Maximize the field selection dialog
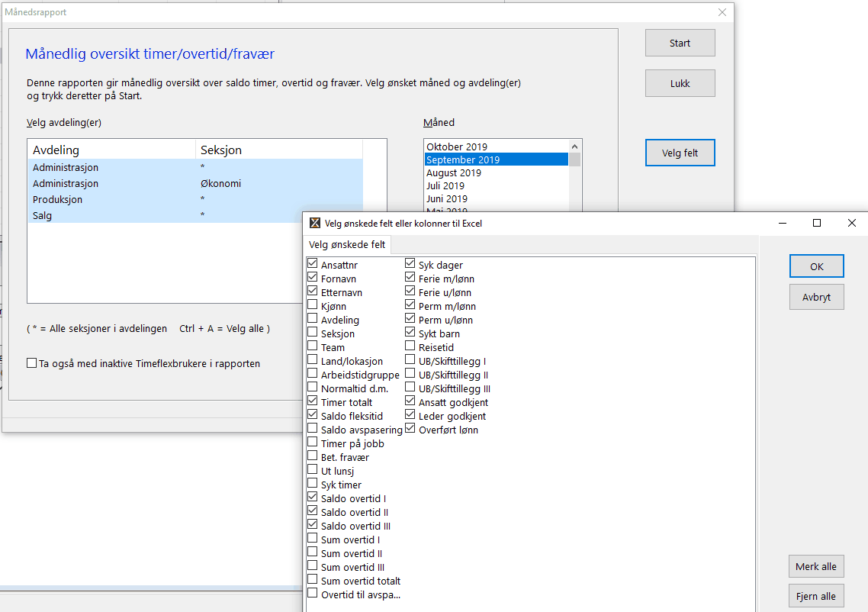 coord(817,223)
